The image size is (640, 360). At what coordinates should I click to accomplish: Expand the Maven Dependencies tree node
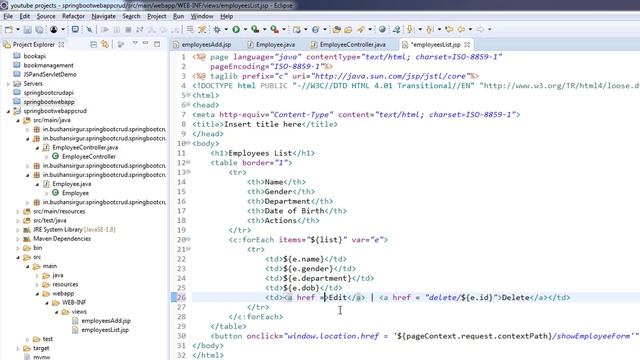tap(18, 239)
